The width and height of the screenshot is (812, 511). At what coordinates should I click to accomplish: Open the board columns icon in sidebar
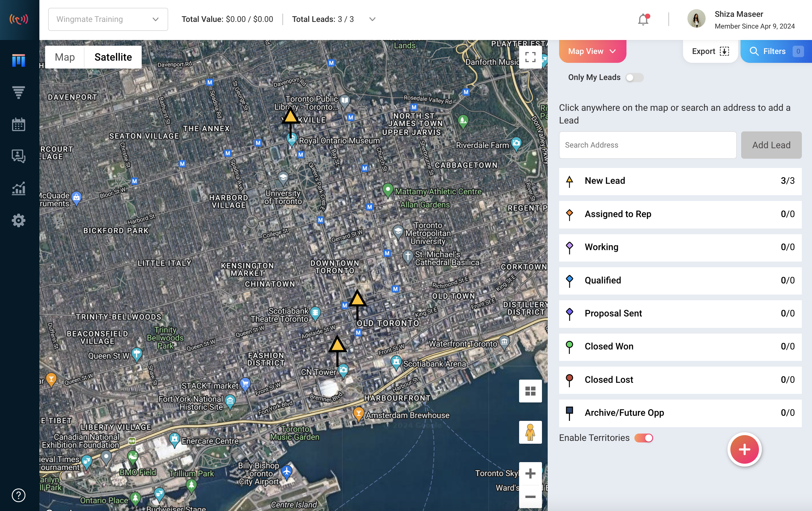point(18,60)
